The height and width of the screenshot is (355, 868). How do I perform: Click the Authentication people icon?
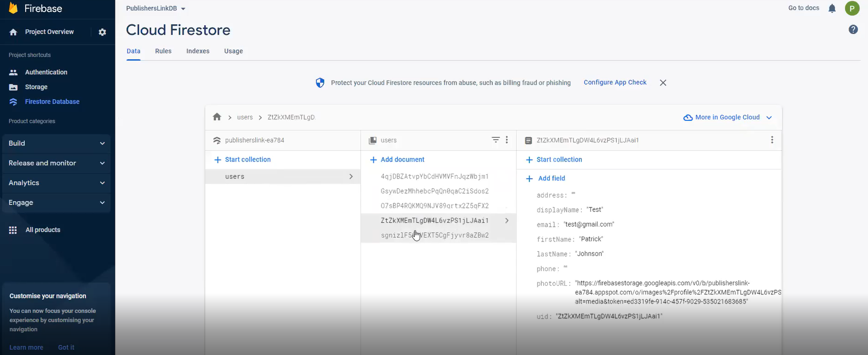13,72
